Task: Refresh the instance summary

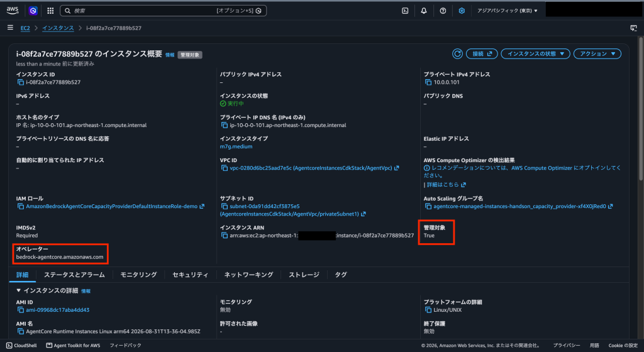Action: click(x=458, y=54)
